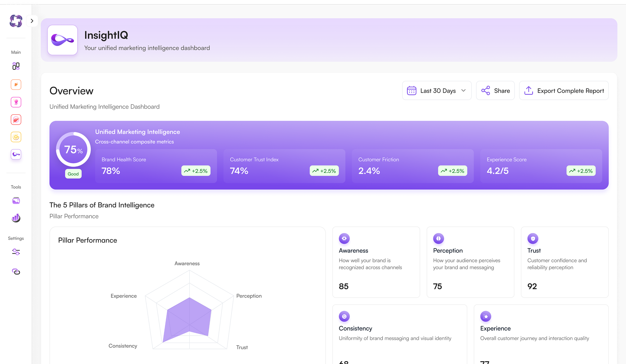Open the pink lightbulb ideas tool
The width and height of the screenshot is (626, 364).
pyautogui.click(x=16, y=102)
